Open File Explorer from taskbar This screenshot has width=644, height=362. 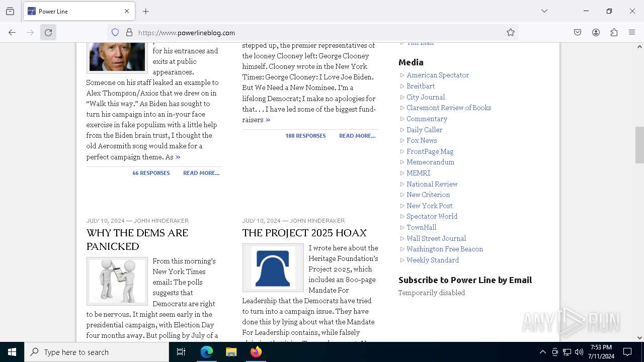pos(231,352)
